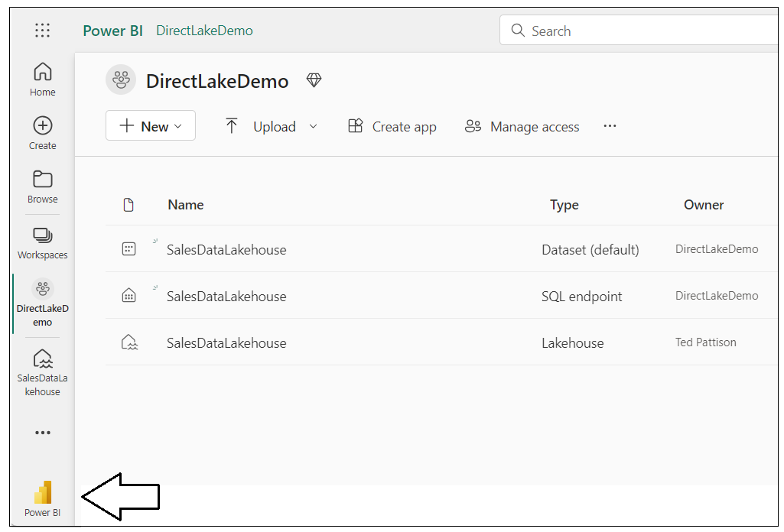Open the Power BI experience switcher
This screenshot has width=784, height=532.
[x=43, y=498]
